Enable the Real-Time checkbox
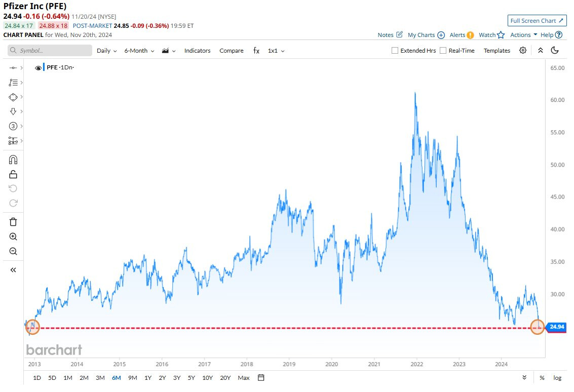 coord(443,51)
